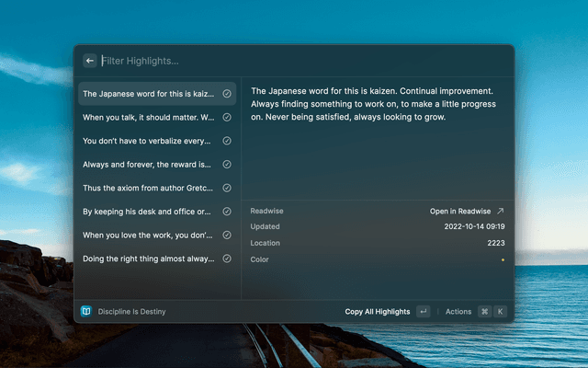The image size is (588, 368).
Task: Open the 'Open in Readwise' link
Action: pyautogui.click(x=467, y=211)
